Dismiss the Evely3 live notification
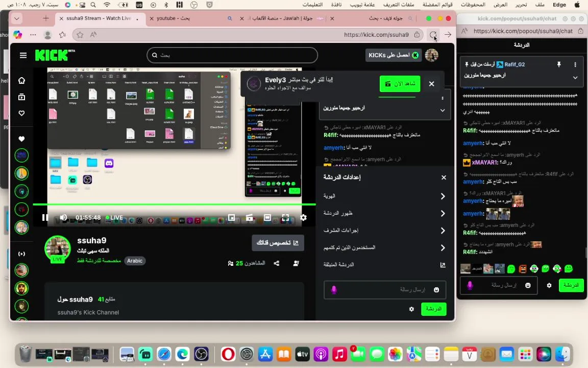This screenshot has height=368, width=588. click(x=432, y=84)
